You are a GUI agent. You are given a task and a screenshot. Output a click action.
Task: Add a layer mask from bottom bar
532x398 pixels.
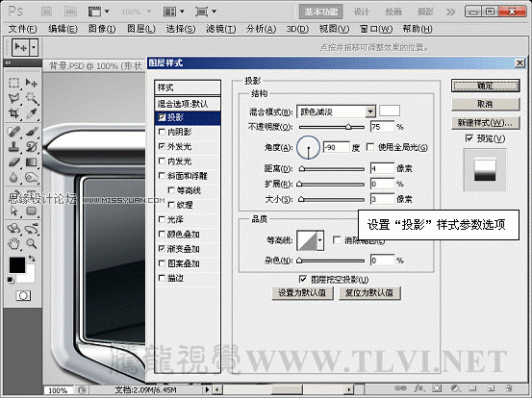click(x=437, y=388)
